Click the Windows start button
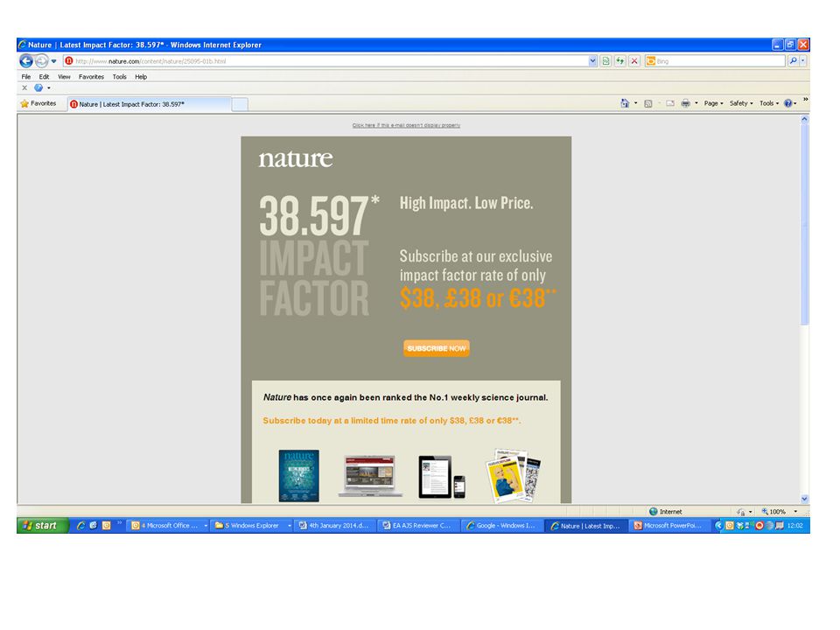The width and height of the screenshot is (840, 630). coord(43,526)
